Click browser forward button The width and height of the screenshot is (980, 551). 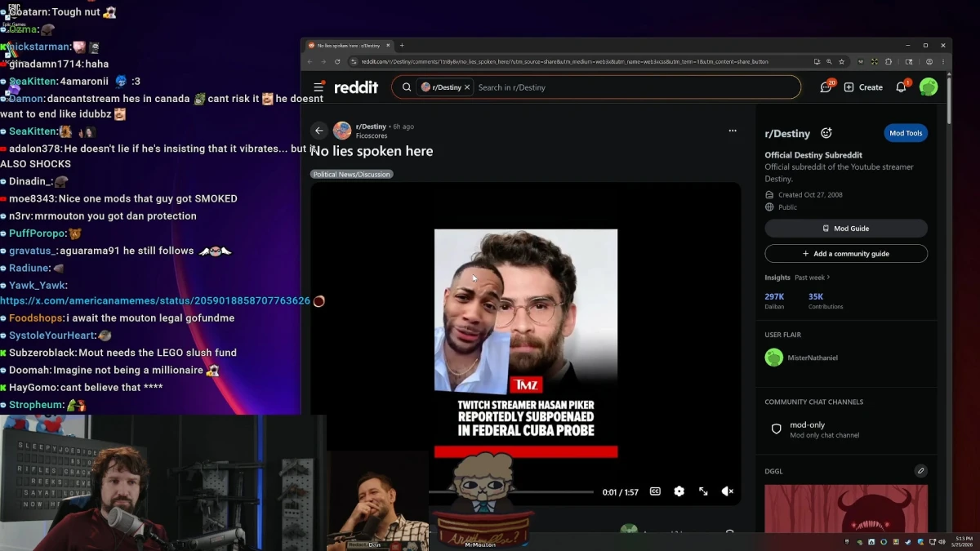pos(323,61)
